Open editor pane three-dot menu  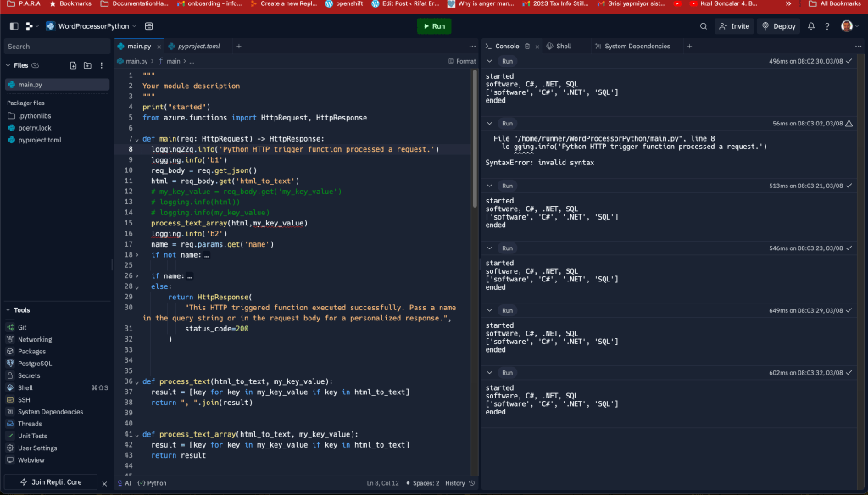(x=472, y=47)
